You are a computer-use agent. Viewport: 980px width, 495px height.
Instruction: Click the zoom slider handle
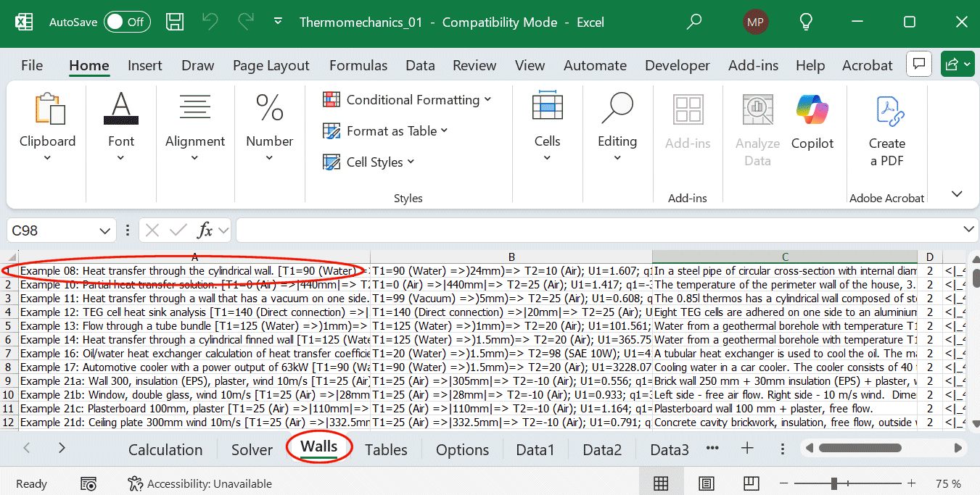[835, 483]
